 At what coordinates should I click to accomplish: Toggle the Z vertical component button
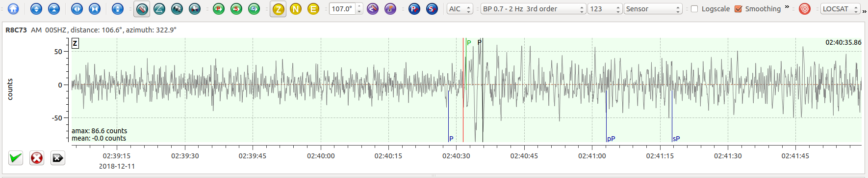point(278,9)
